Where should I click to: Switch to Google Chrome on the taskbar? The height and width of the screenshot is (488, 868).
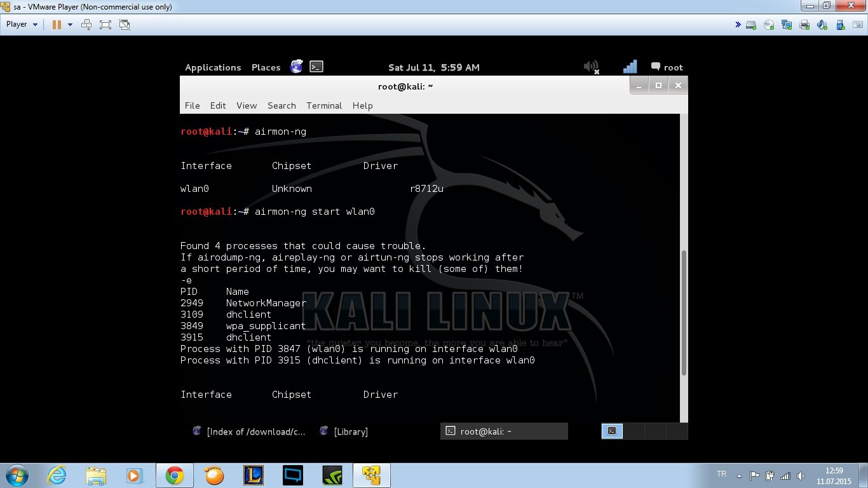coord(175,475)
